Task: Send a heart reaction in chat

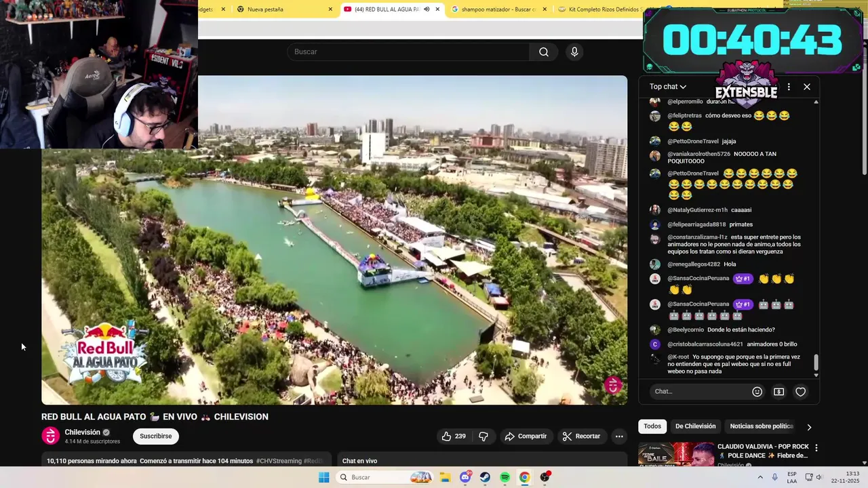Action: click(x=801, y=392)
